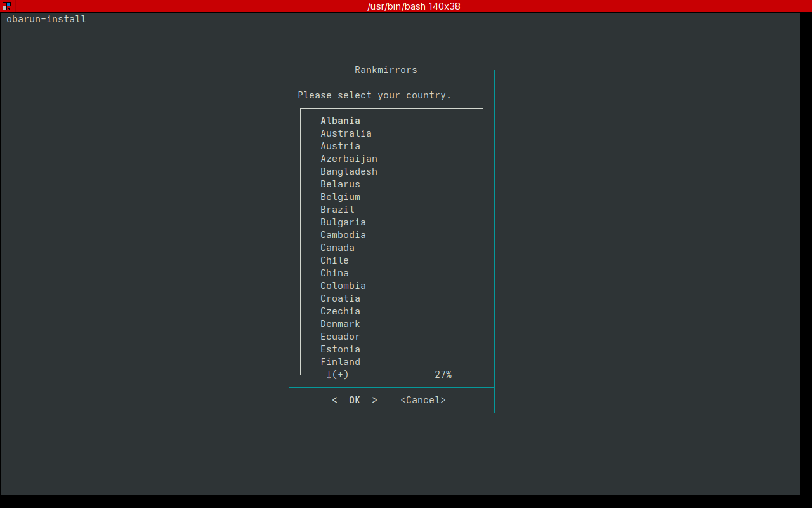Pick Canada as the mirror country
Screen dimensions: 812x508
(x=337, y=248)
